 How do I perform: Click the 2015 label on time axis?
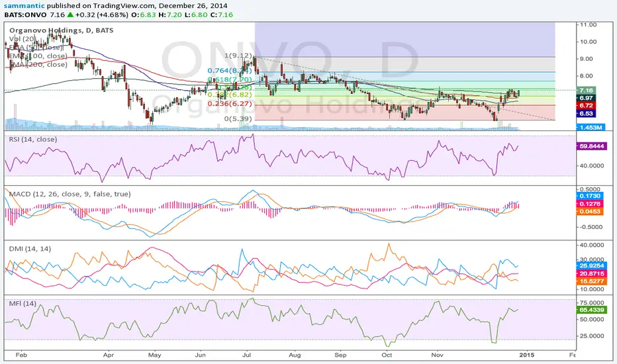(527, 355)
